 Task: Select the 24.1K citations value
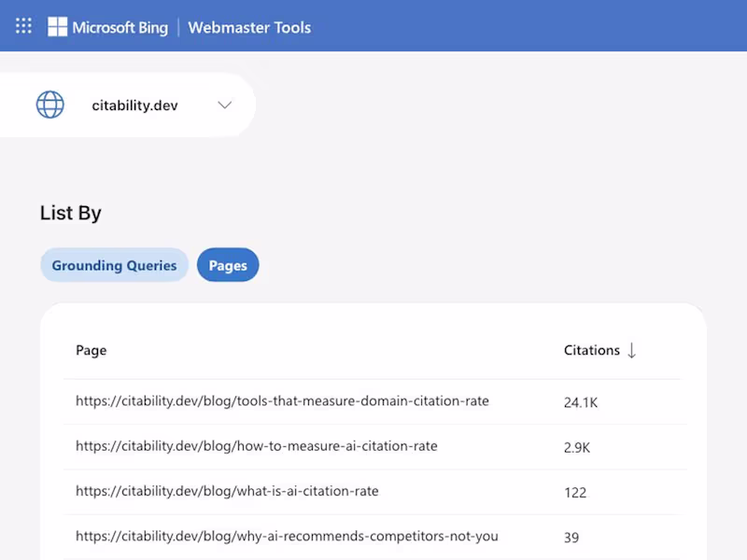click(x=580, y=403)
